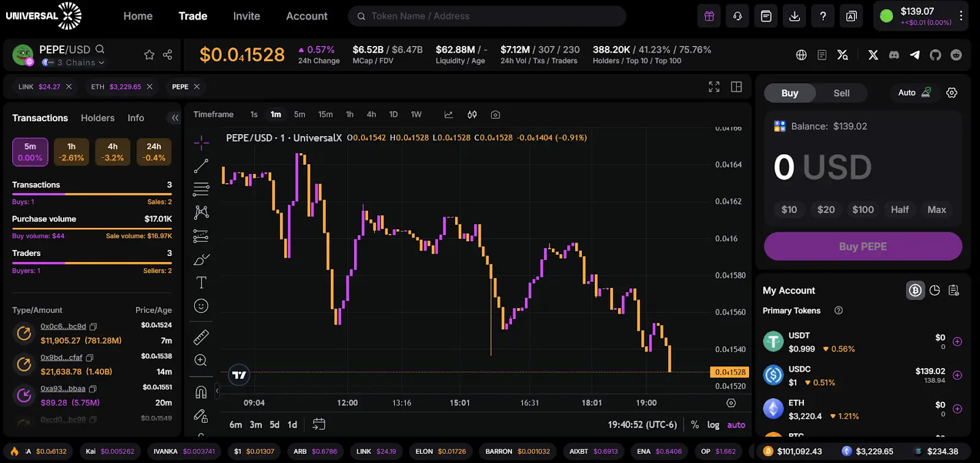Select the 24h stats period
Viewport: 980px width, 463px height.
(x=154, y=152)
